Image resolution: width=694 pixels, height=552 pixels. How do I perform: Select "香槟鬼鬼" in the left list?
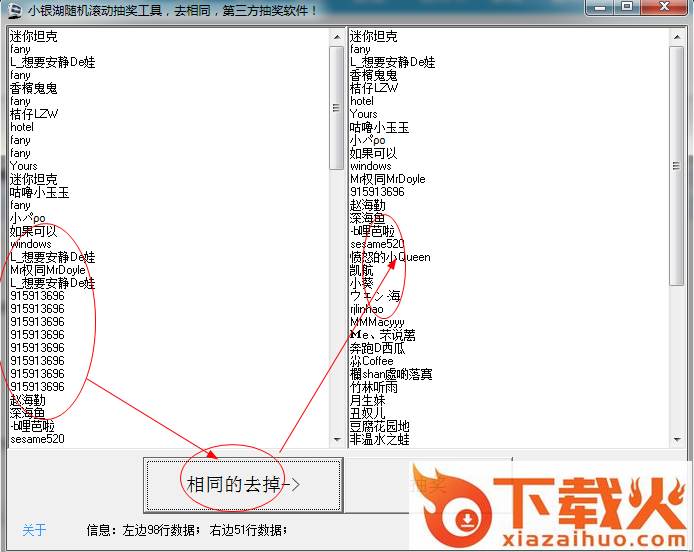click(34, 88)
